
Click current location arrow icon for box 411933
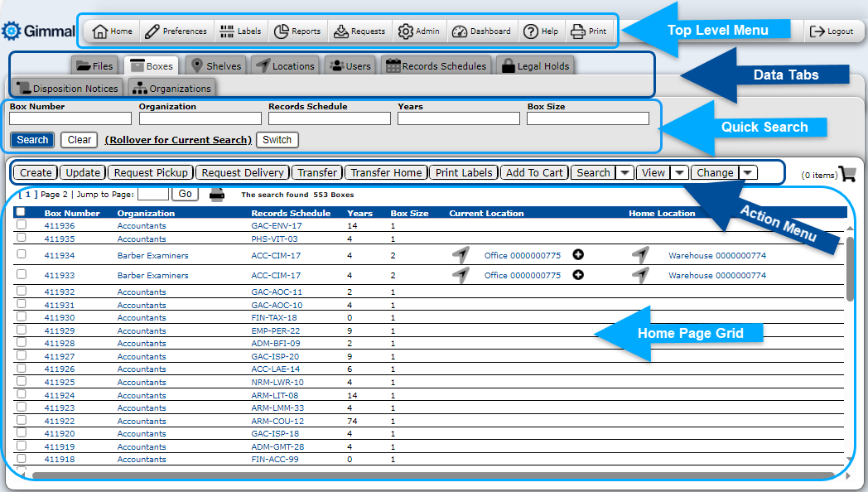click(461, 275)
